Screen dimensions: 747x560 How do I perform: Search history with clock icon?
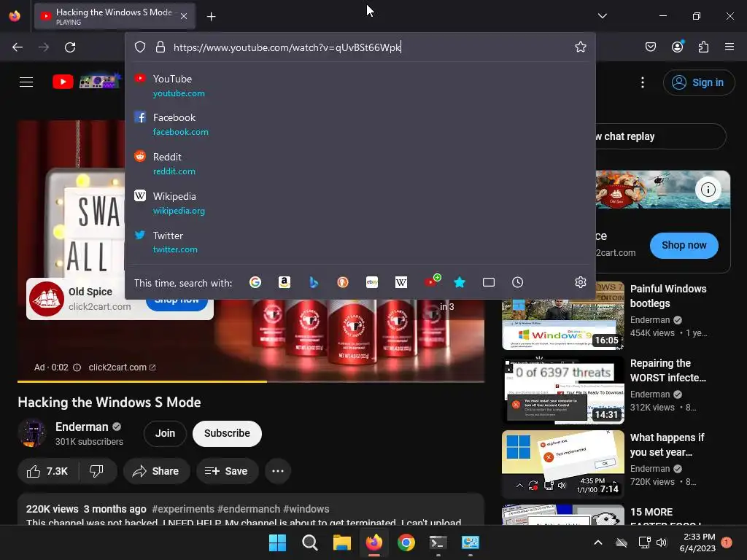tap(517, 282)
